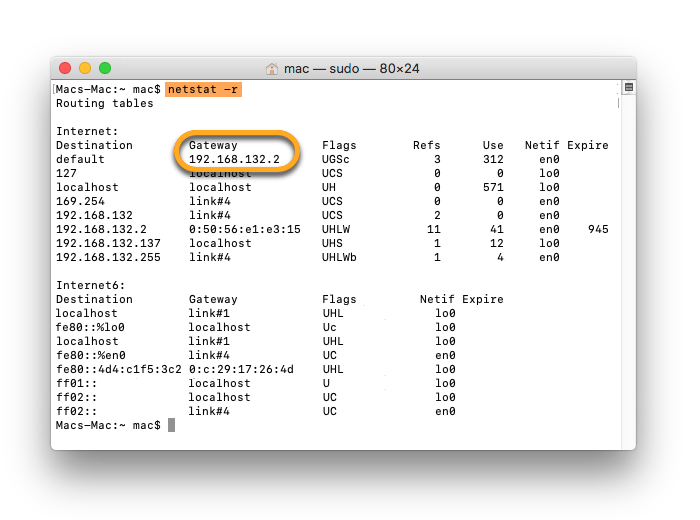Minimize the Terminal window with yellow button
This screenshot has height=520, width=700.
point(85,68)
